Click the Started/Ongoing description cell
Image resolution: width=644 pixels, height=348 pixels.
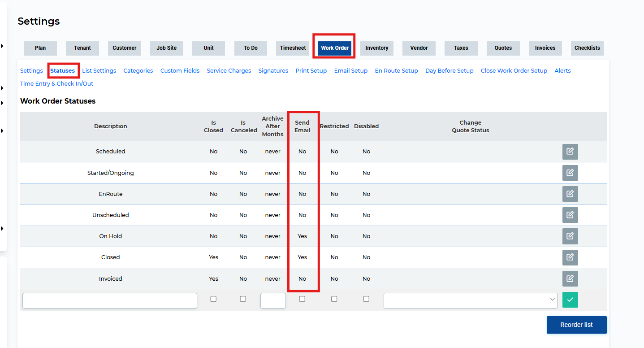coord(111,173)
